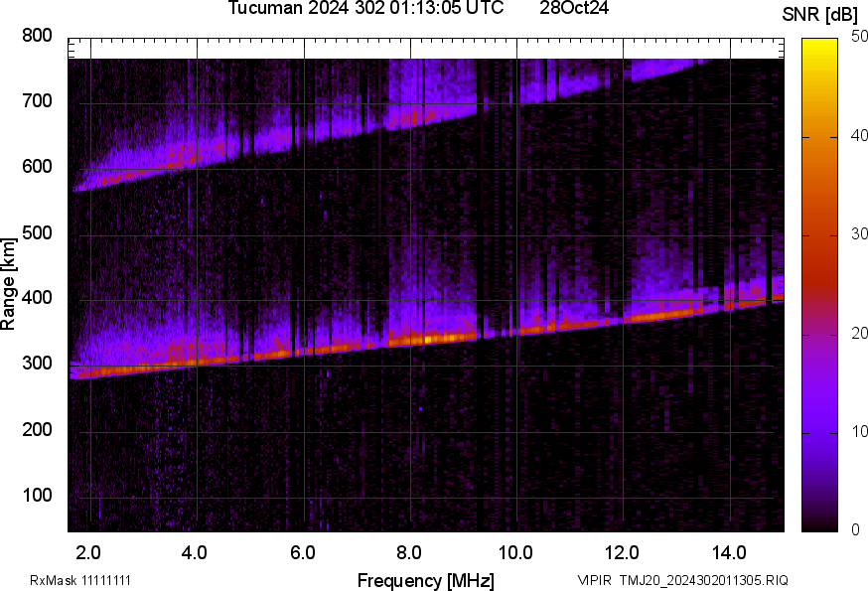Click range axis tick '700'
868x591 pixels.
(x=37, y=101)
